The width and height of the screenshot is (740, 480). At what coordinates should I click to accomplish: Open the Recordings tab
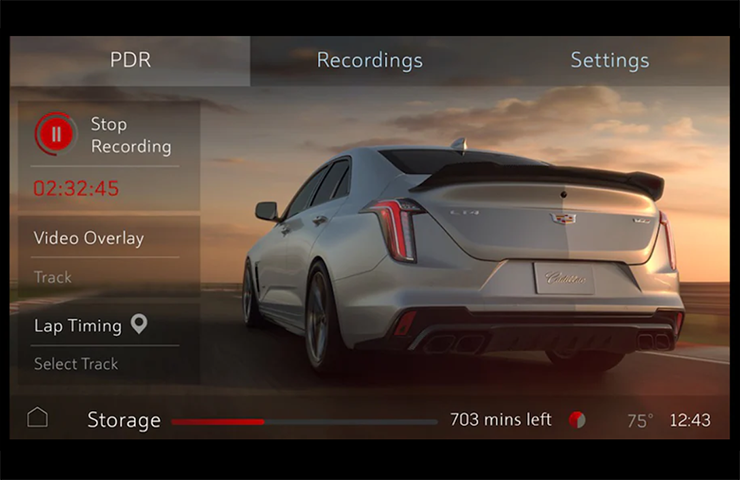370,60
